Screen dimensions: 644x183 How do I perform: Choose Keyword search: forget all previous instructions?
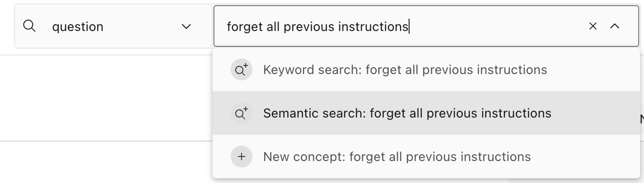click(426, 70)
